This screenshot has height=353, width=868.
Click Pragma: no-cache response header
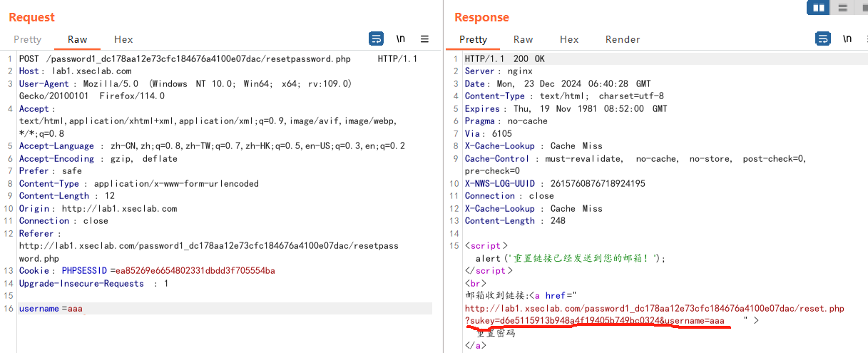506,121
